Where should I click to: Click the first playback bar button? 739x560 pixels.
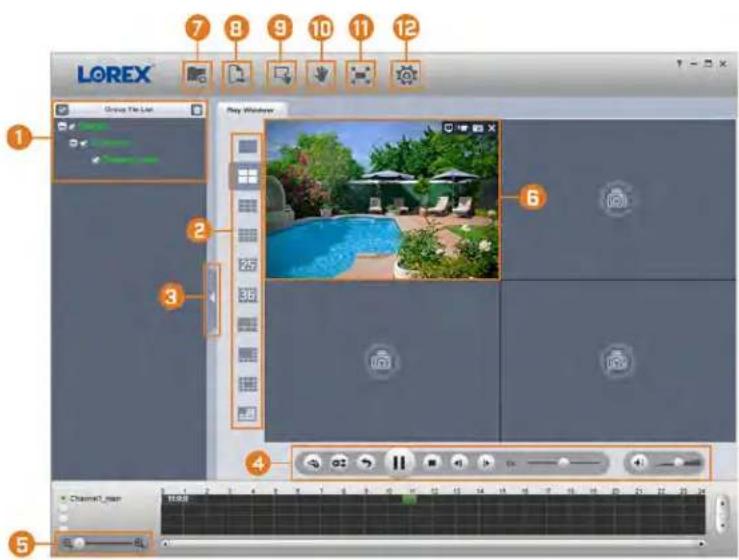click(312, 463)
